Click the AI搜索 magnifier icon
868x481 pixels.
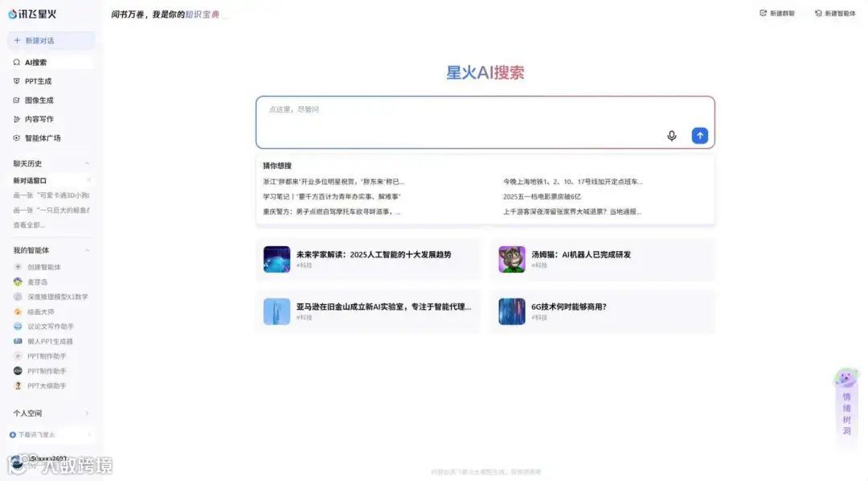17,62
